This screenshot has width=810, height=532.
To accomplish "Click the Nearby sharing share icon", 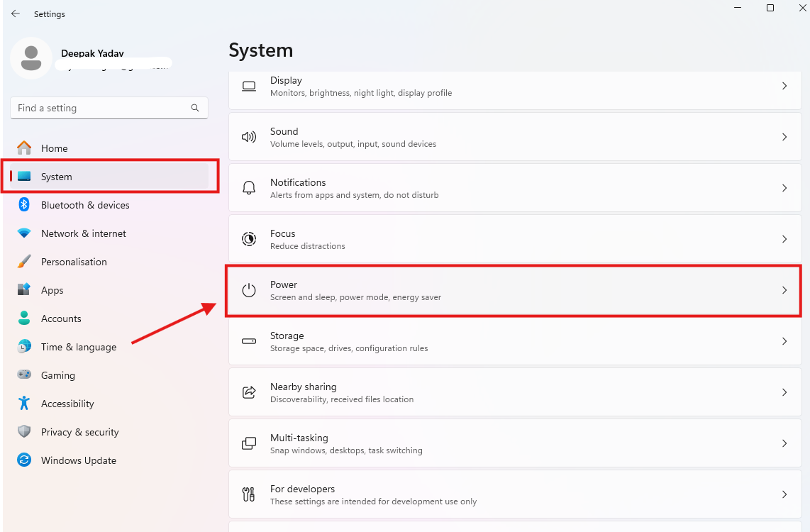I will click(x=249, y=392).
